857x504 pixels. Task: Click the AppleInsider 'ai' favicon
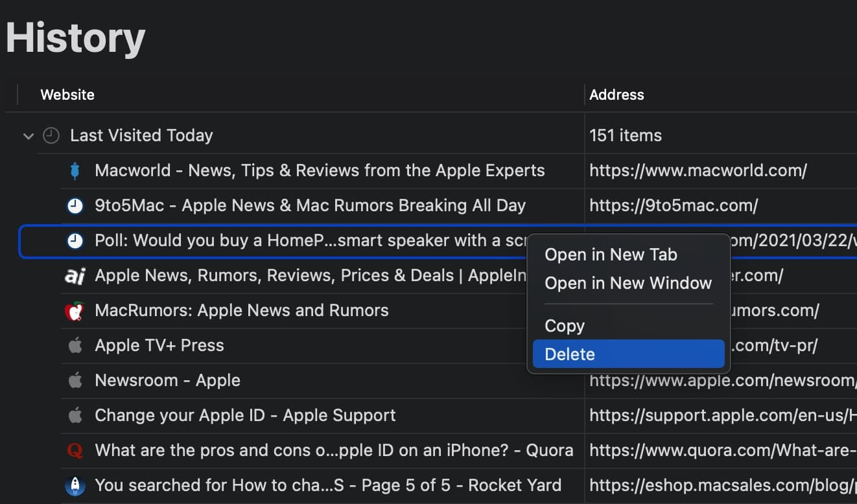75,276
